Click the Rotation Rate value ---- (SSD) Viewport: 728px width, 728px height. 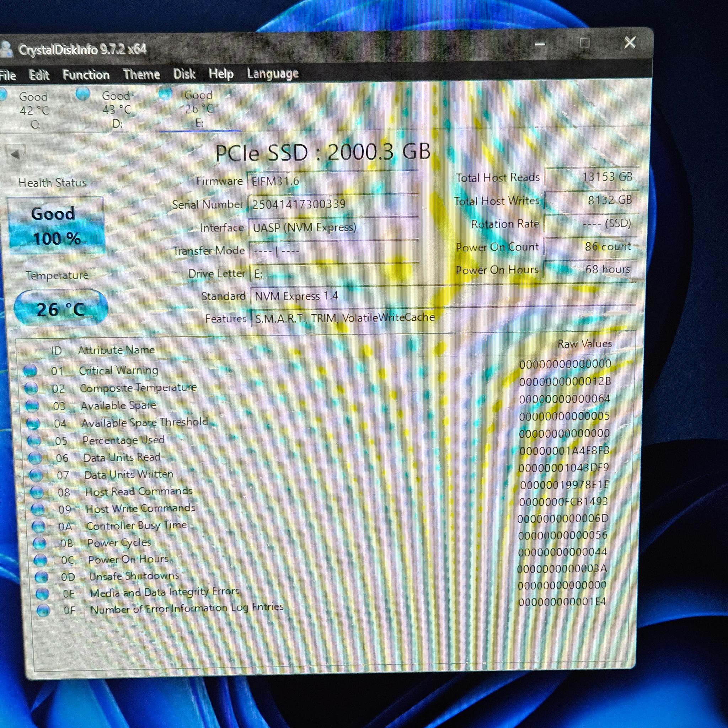pos(590,224)
